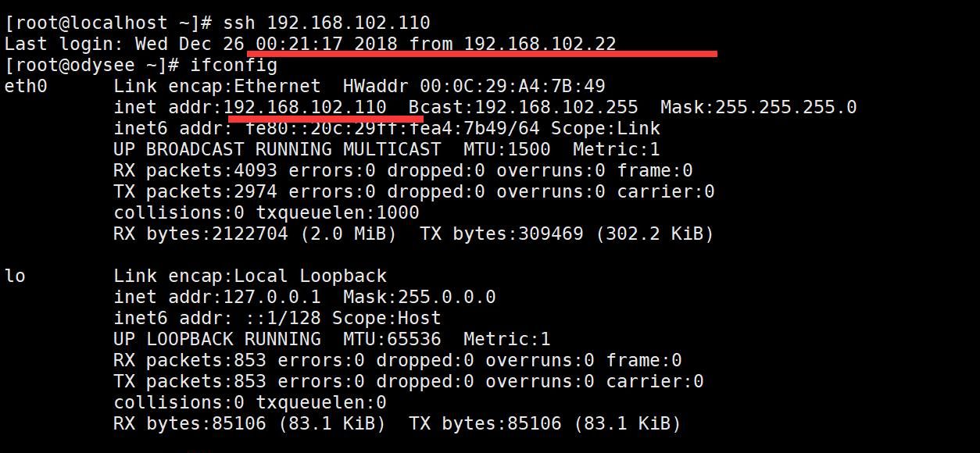Click the ifconfig command at the odysee prompt
980x453 pixels.
(234, 65)
